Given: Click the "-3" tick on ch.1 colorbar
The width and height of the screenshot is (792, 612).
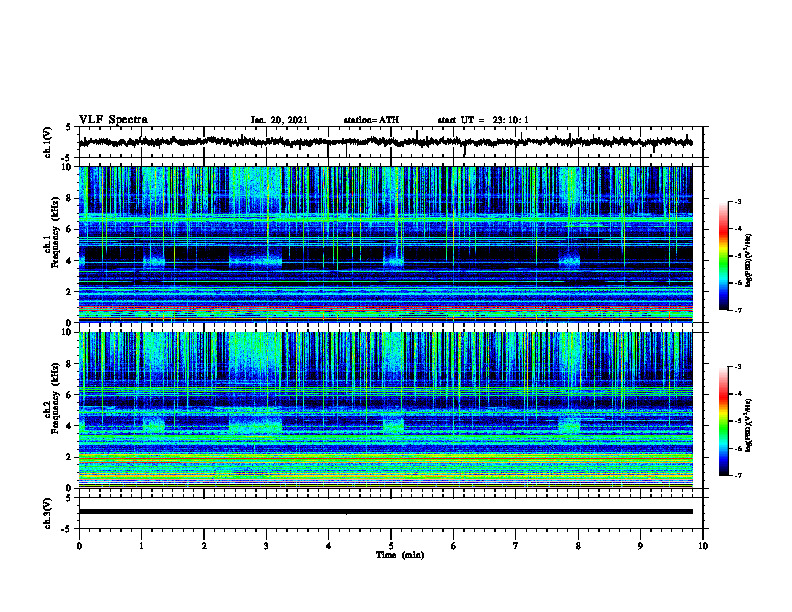Looking at the screenshot, I should click(738, 202).
